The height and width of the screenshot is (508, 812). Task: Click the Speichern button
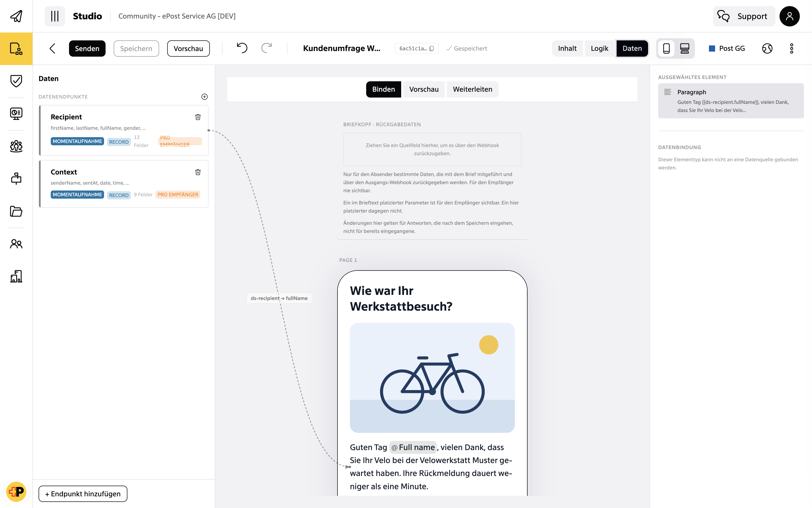click(136, 48)
